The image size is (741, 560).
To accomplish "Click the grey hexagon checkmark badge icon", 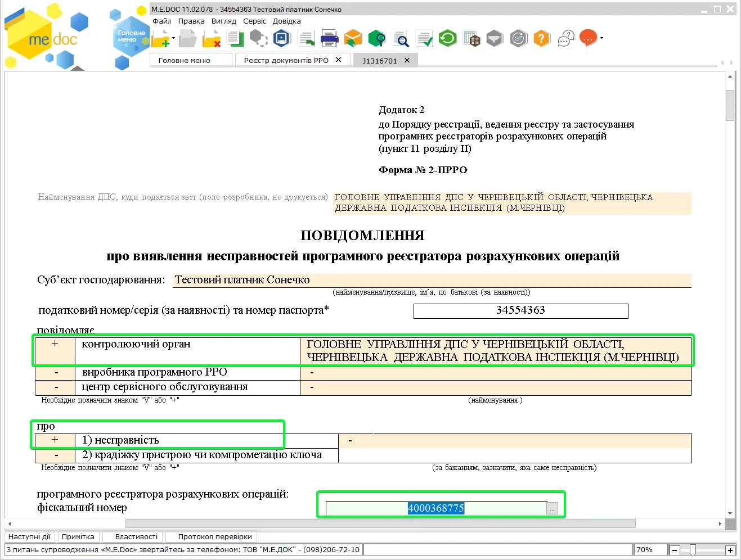I will 519,39.
